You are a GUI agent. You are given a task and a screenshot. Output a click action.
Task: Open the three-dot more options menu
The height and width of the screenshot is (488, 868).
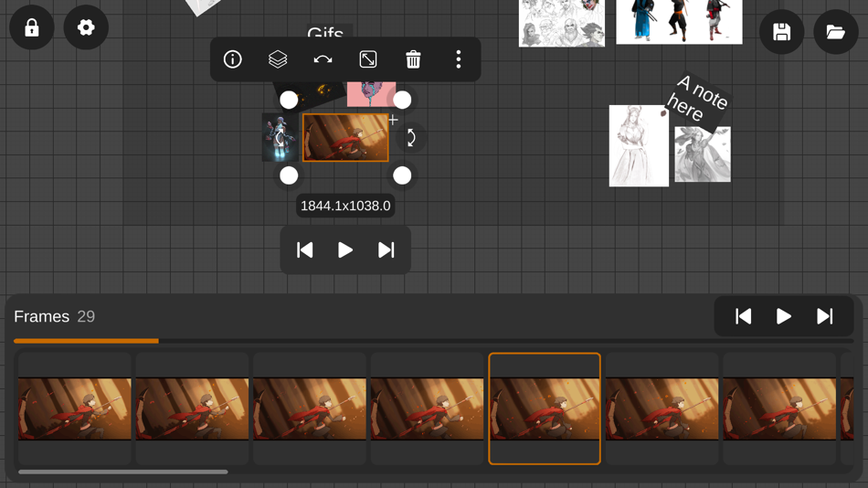click(459, 59)
